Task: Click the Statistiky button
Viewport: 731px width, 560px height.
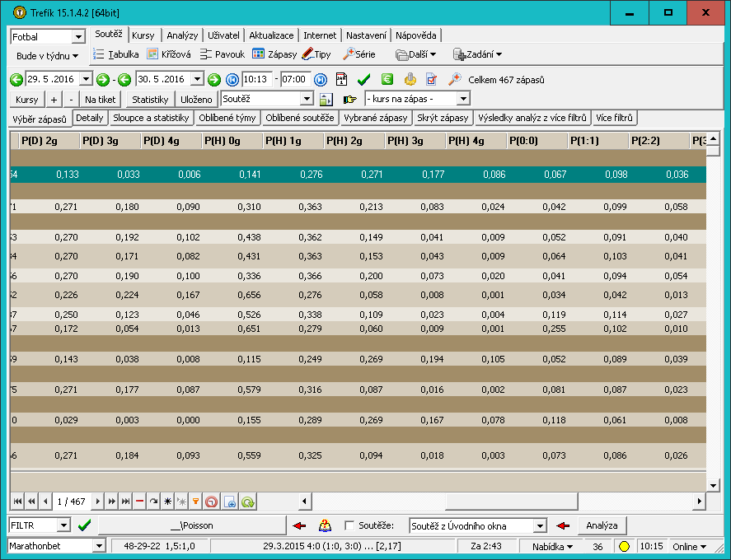Action: (150, 99)
